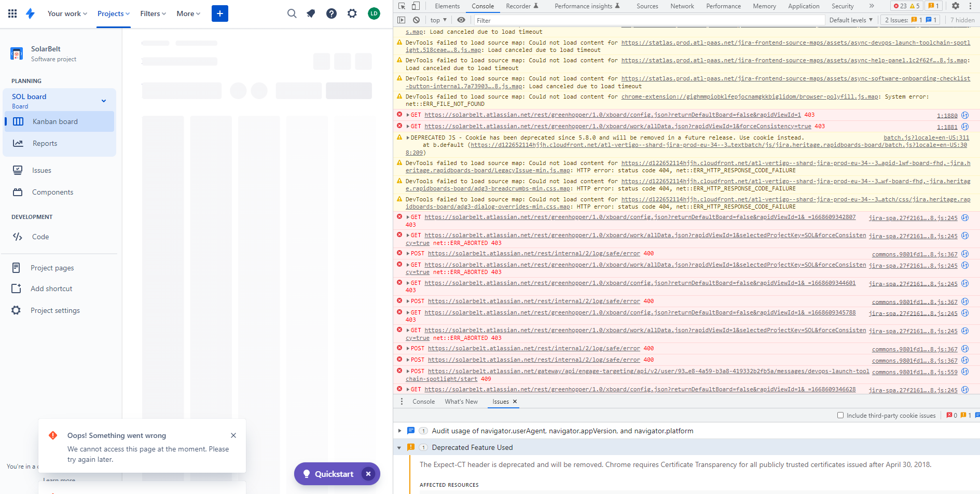Open the What's New drawer tab
This screenshot has width=980, height=494.
click(461, 402)
